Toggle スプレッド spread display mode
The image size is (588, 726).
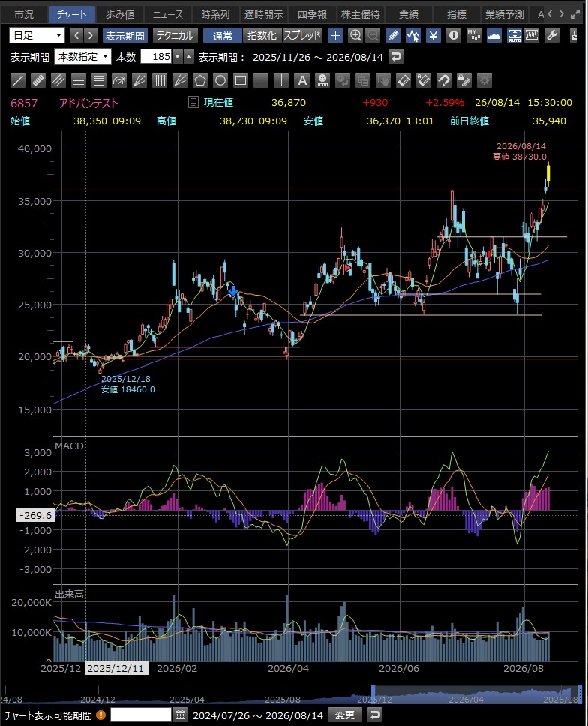pos(302,35)
